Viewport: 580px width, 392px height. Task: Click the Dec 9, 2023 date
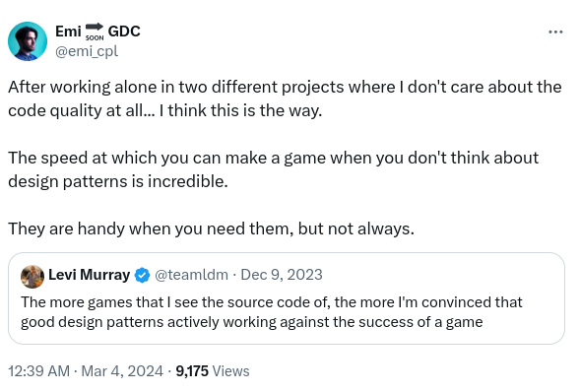pos(282,275)
